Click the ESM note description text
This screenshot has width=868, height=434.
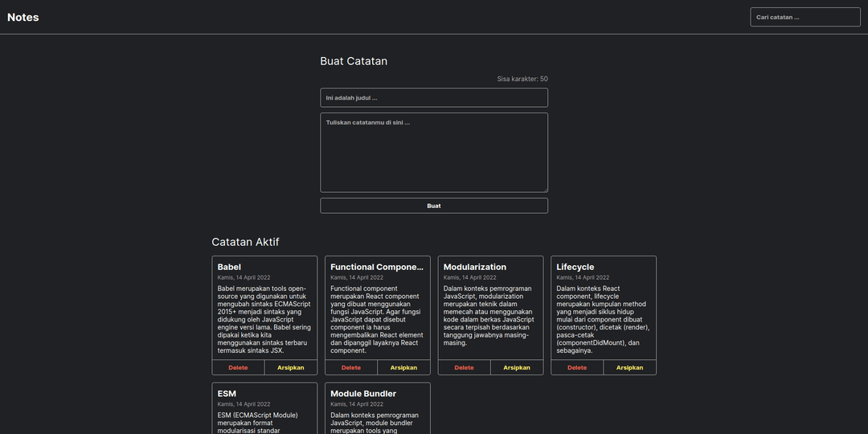(x=259, y=423)
